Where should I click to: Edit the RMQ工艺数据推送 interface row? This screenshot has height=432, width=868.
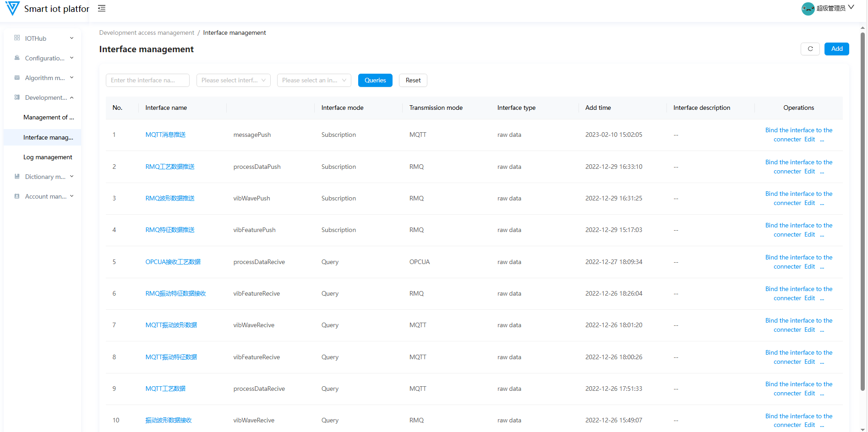tap(810, 171)
